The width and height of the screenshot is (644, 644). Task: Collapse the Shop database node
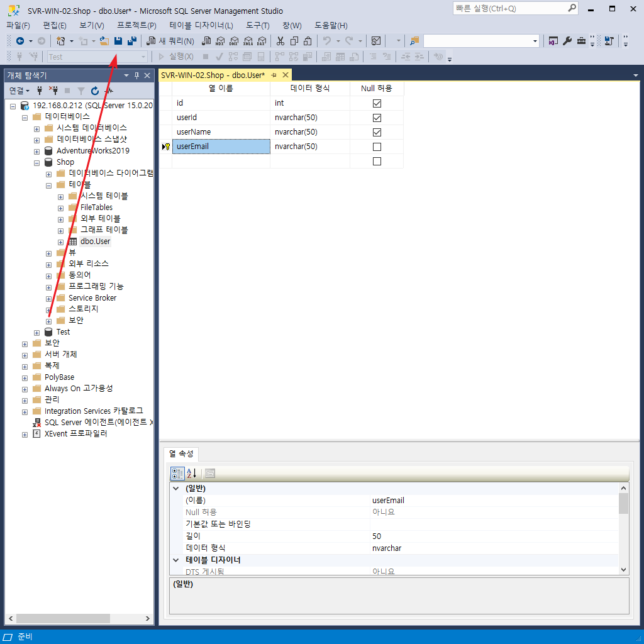click(36, 163)
